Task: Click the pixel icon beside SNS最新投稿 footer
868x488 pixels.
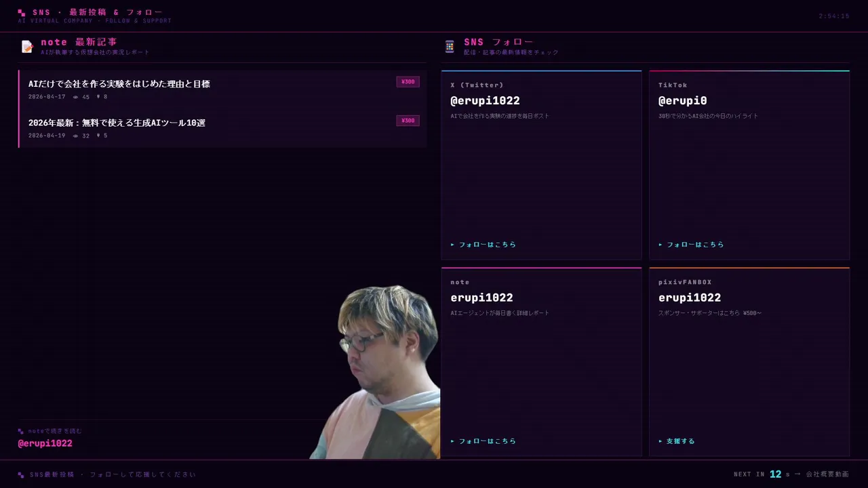Action: 21,474
